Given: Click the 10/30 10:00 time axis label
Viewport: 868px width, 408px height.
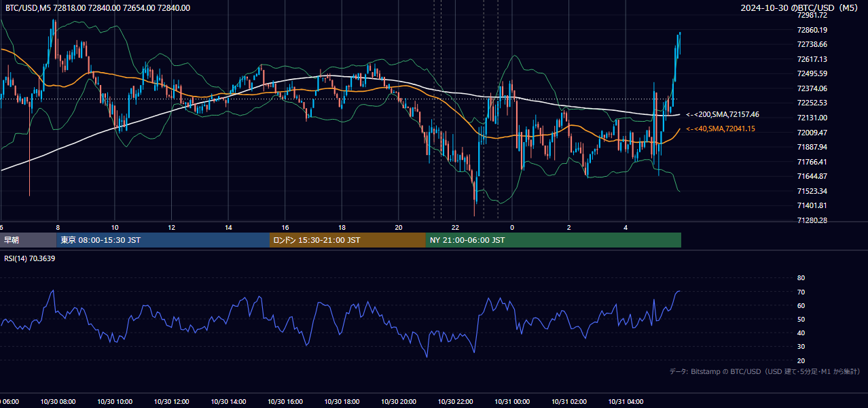Looking at the screenshot, I should (x=115, y=402).
